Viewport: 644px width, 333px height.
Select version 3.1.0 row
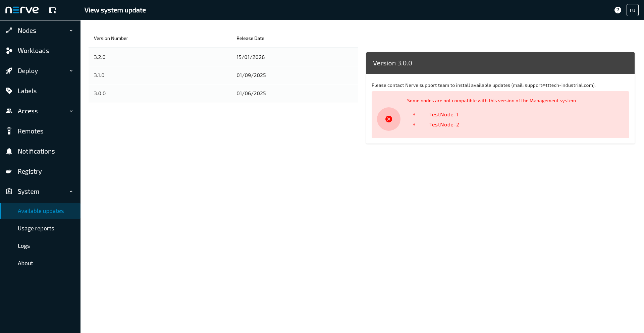pyautogui.click(x=223, y=75)
